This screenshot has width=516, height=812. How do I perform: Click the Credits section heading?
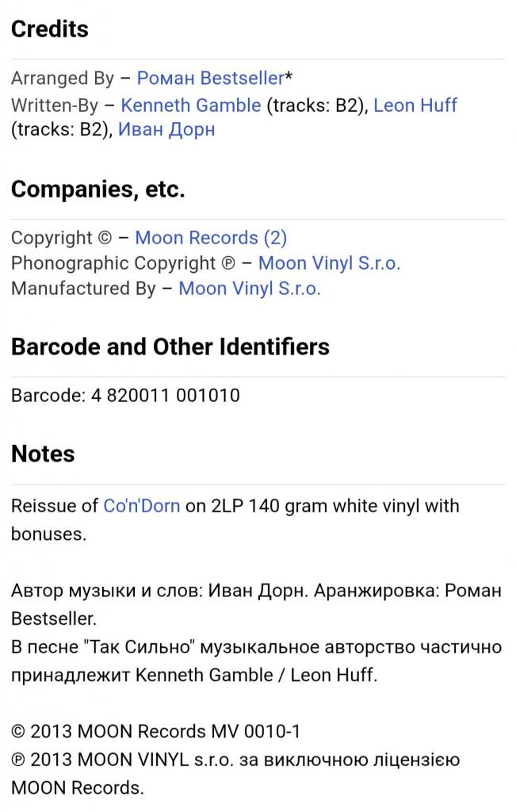click(x=50, y=29)
